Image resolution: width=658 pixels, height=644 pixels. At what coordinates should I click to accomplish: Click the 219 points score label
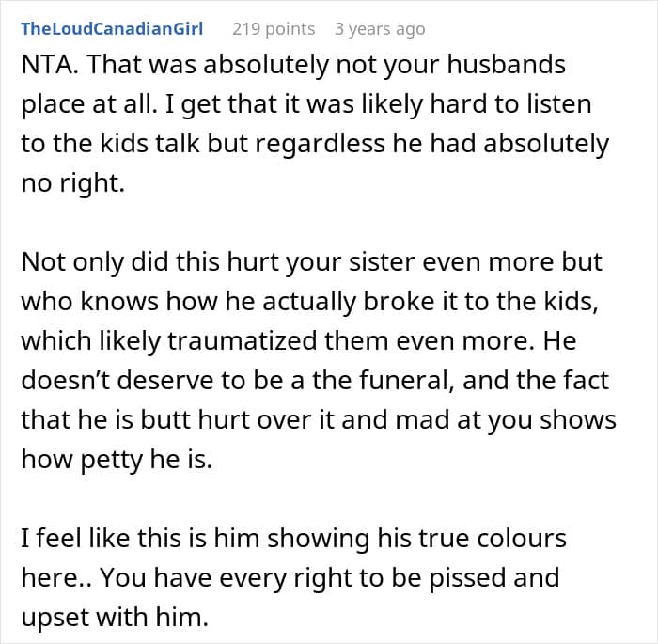274,29
